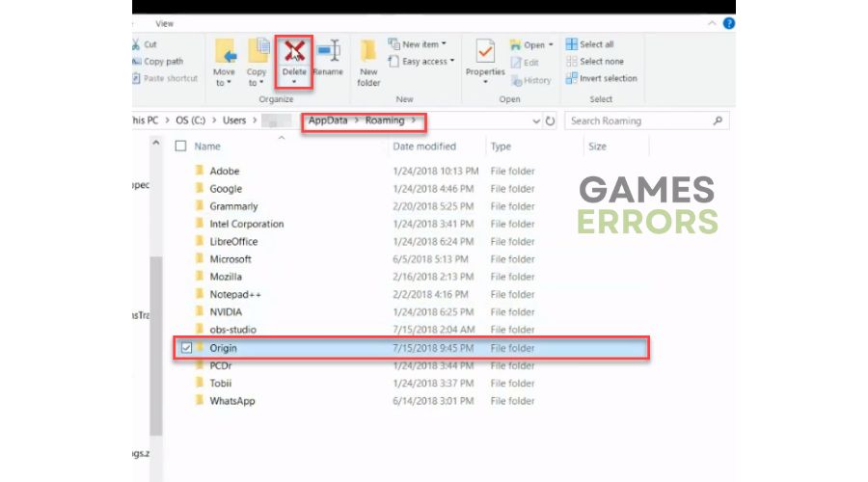Select the Origin folder name

point(223,348)
